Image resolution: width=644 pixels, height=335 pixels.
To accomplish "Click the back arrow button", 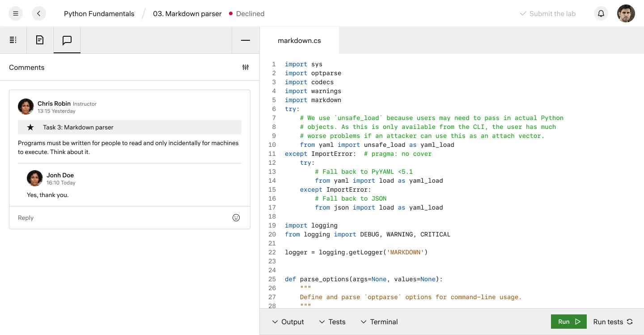I will coord(39,13).
